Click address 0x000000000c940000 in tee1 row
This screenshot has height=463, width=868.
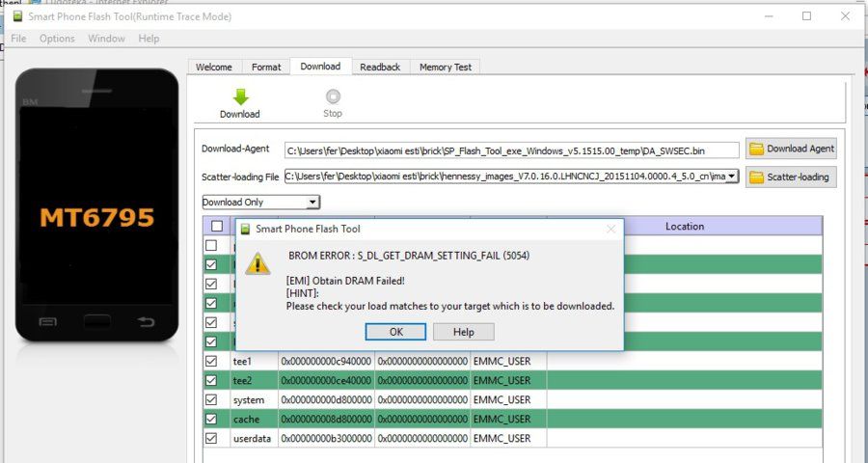point(326,361)
